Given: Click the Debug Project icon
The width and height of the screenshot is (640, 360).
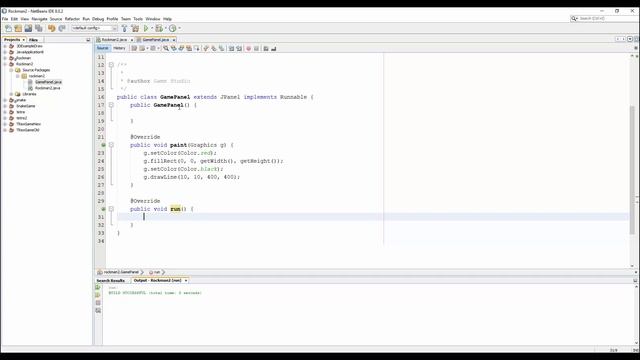Looking at the screenshot, I should click(159, 28).
